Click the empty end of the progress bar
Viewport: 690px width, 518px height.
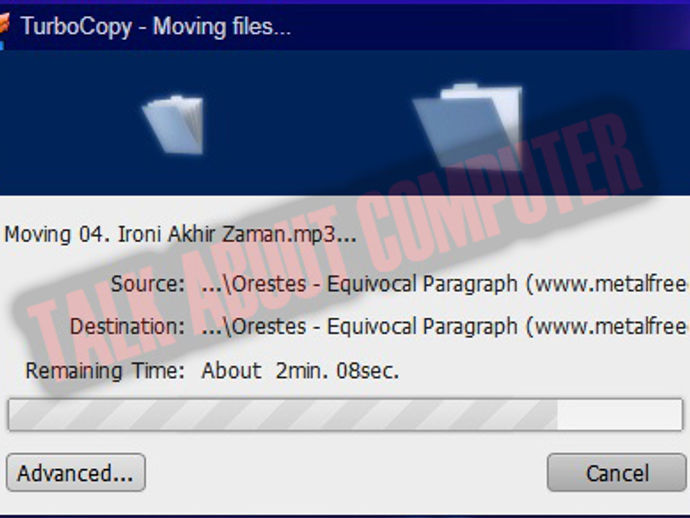tap(620, 415)
